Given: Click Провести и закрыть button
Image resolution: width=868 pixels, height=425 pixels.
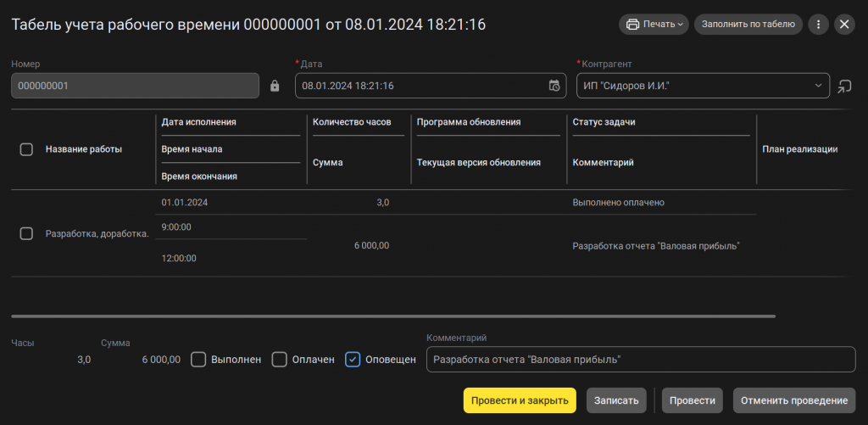Looking at the screenshot, I should tap(520, 400).
